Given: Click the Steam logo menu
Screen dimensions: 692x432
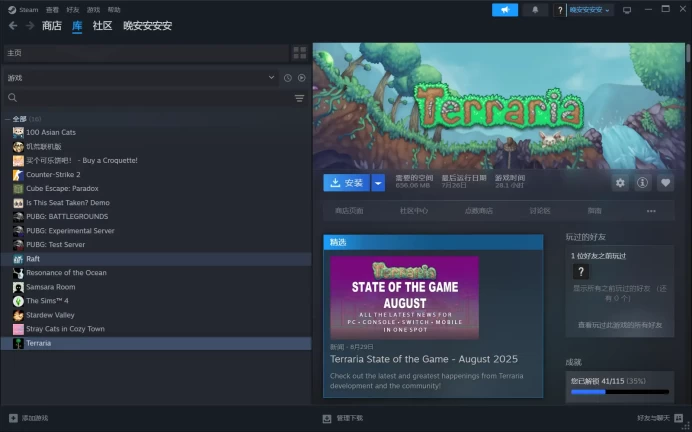Looking at the screenshot, I should pos(12,10).
